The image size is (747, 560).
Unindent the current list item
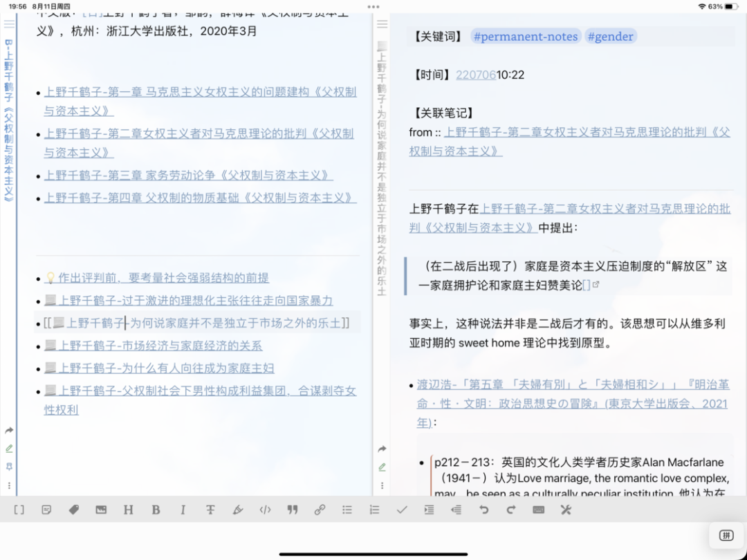coord(456,510)
